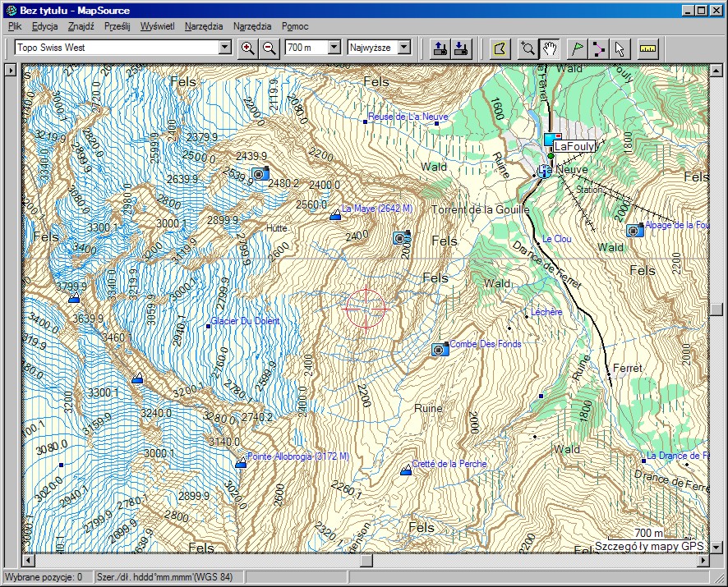This screenshot has width=728, height=587.
Task: Open the 700 m scale dropdown
Action: (334, 48)
